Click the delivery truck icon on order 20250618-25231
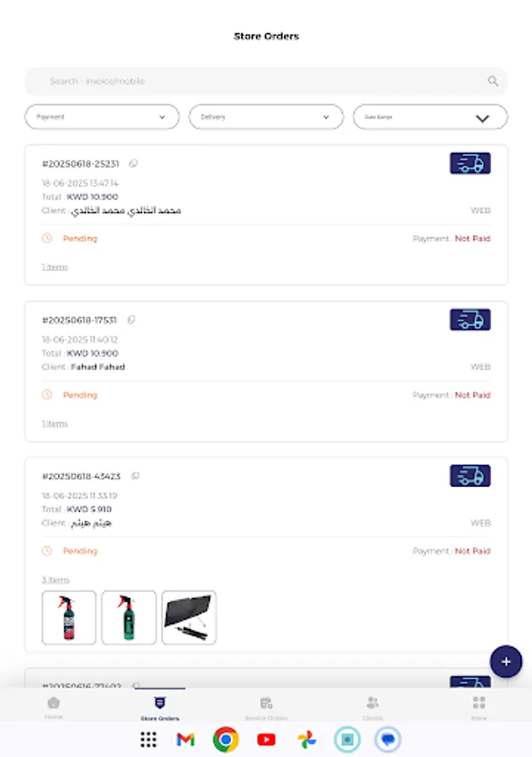Screen dimensions: 532x757 coord(470,163)
